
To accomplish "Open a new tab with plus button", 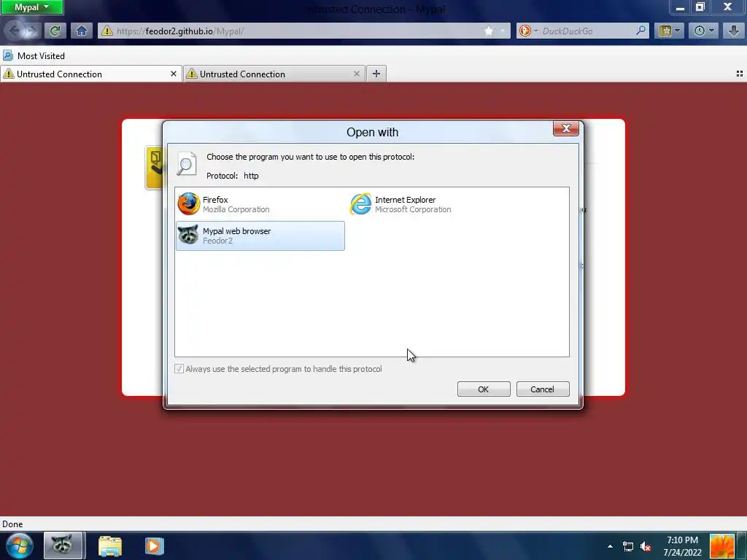I will 376,74.
